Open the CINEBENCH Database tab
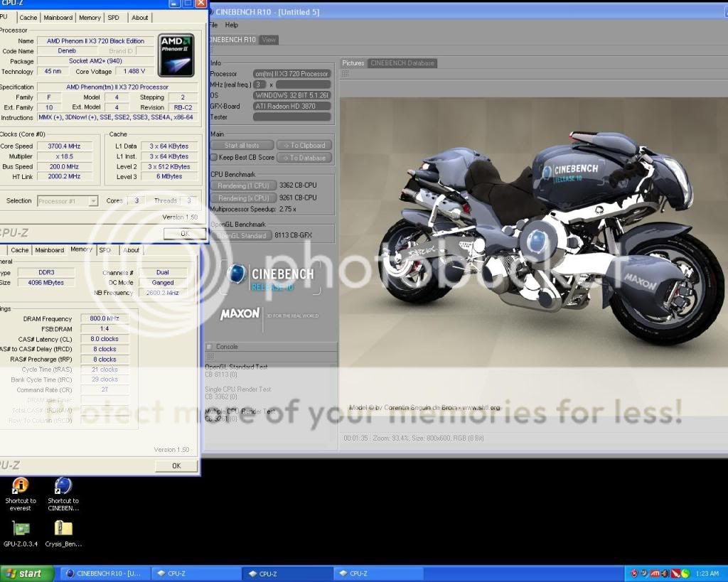 402,63
